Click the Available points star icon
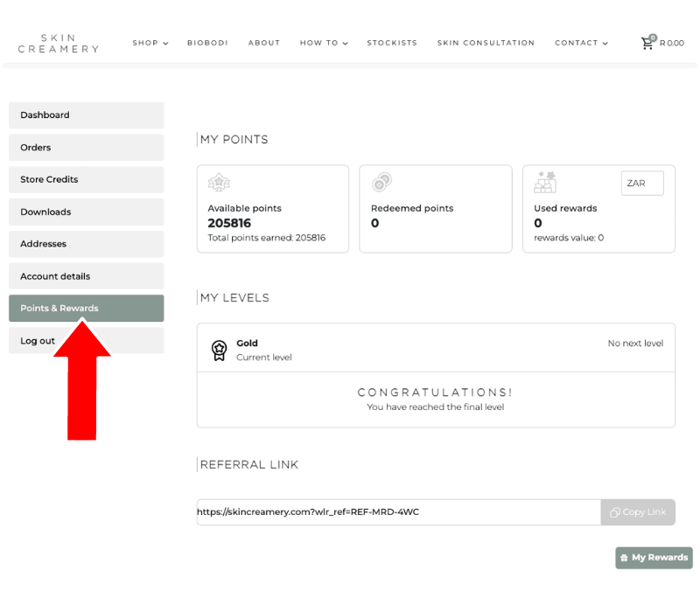This screenshot has height=612, width=700. tap(219, 183)
